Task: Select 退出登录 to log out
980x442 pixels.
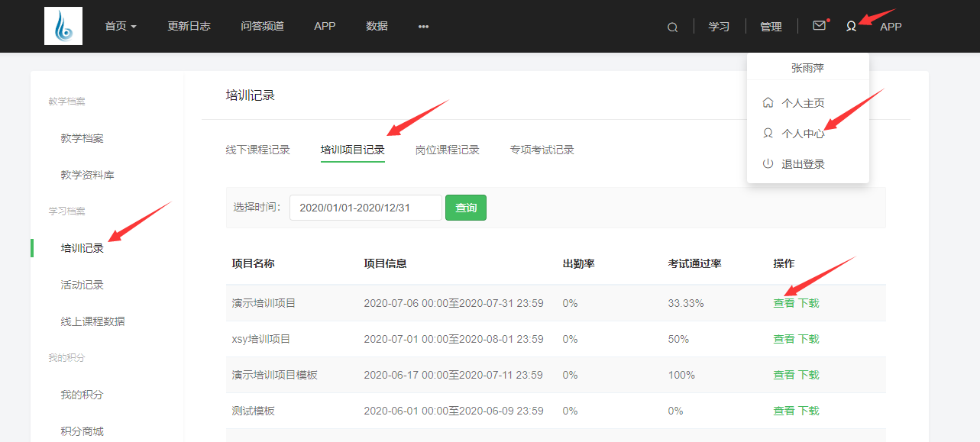Action: click(803, 164)
